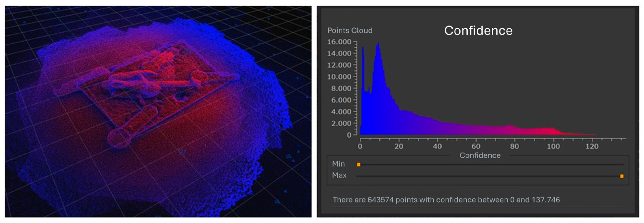The height and width of the screenshot is (223, 644).
Task: Click the orange Min slider handle
Action: tap(359, 165)
